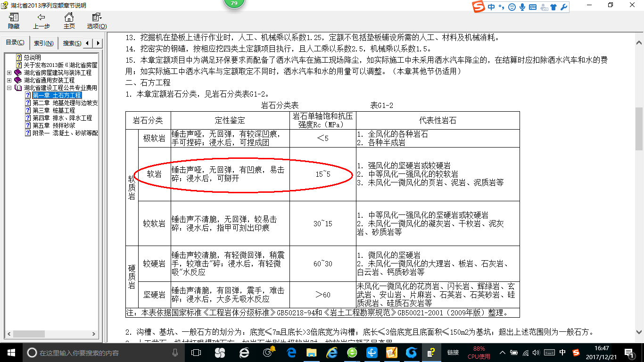Click the 较硬岩 table cell

[155, 264]
